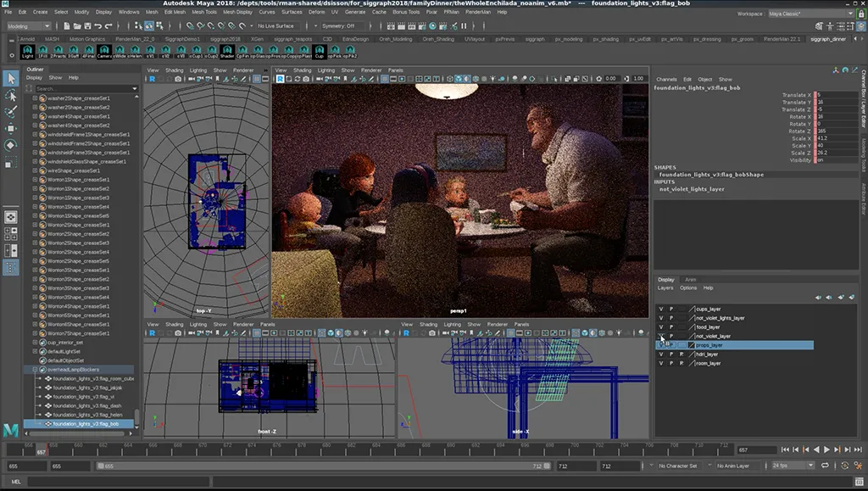Click the Camera icon on the shelf
Viewport: 868px width, 491px height.
pyautogui.click(x=104, y=53)
